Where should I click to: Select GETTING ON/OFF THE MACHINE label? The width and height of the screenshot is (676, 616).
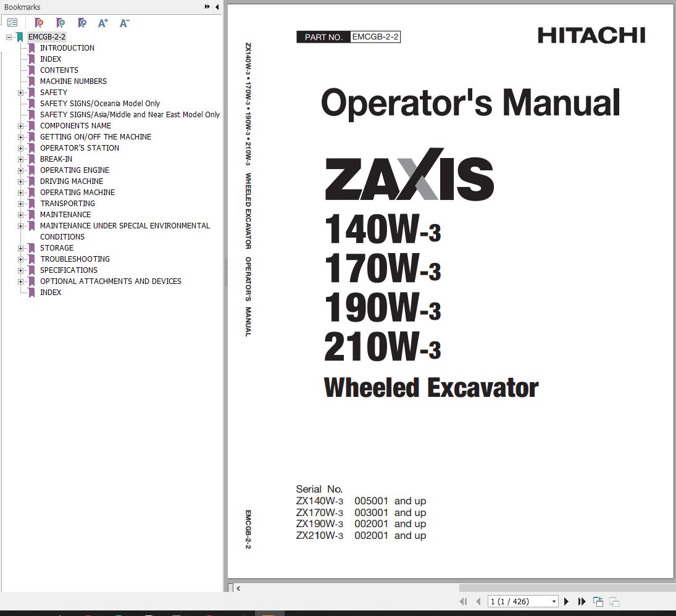tap(96, 136)
